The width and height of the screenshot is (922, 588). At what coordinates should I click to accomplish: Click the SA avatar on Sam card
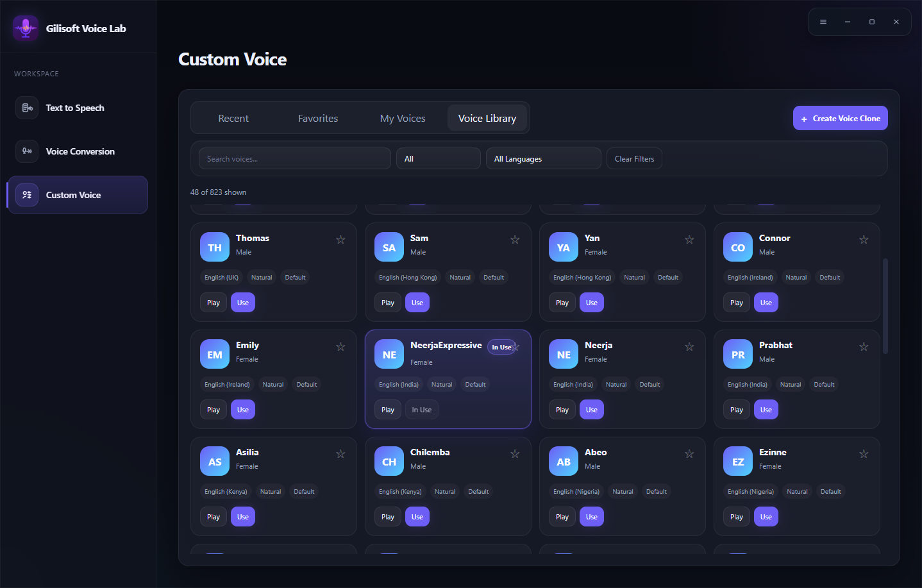(x=389, y=247)
